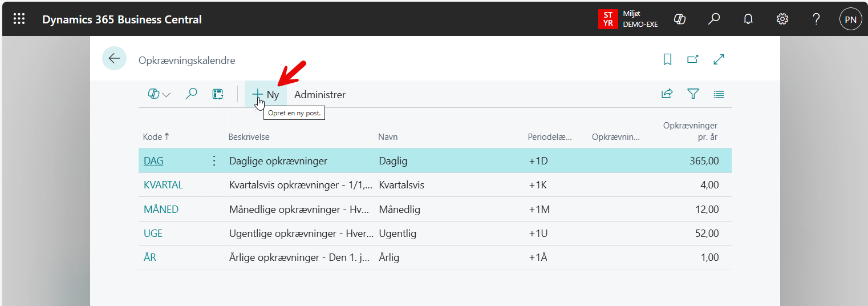Image resolution: width=868 pixels, height=306 pixels.
Task: Bookmark the Opkrævningskalendre page
Action: point(667,59)
